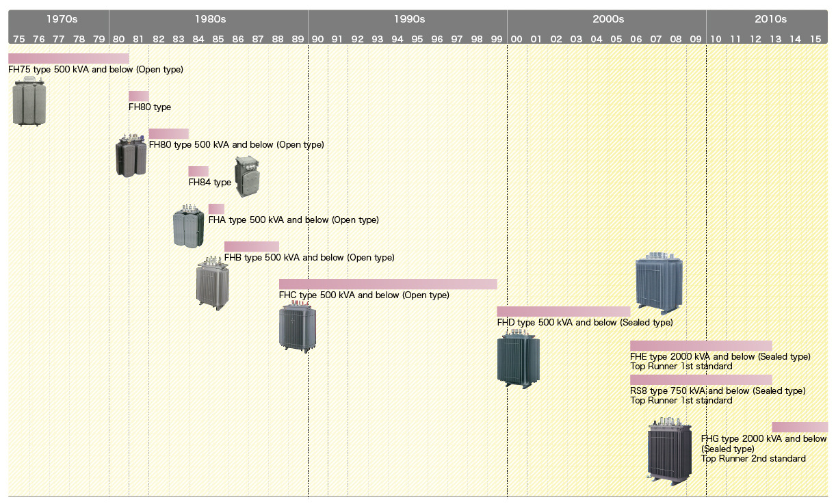The height and width of the screenshot is (504, 836).
Task: Select the transformer photo under the FHC label
Action: (298, 328)
